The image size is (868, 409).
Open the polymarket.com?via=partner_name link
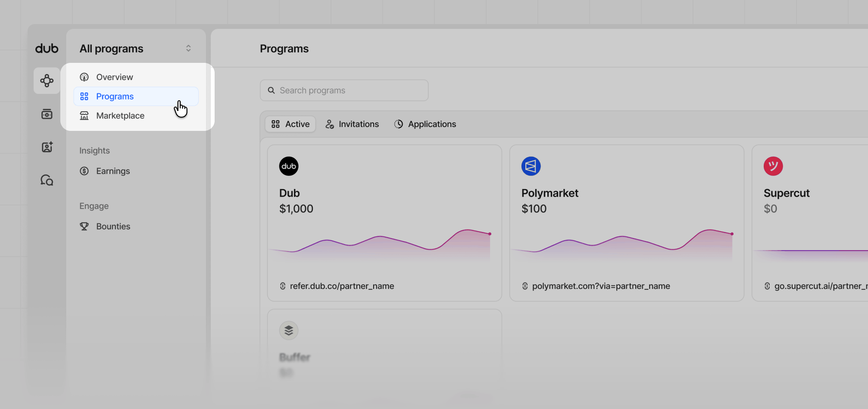coord(601,286)
